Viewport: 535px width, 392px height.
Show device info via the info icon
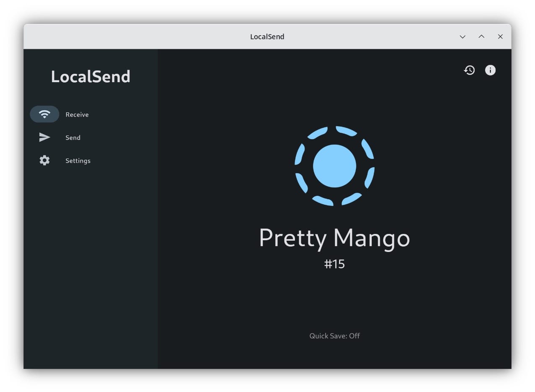[490, 70]
